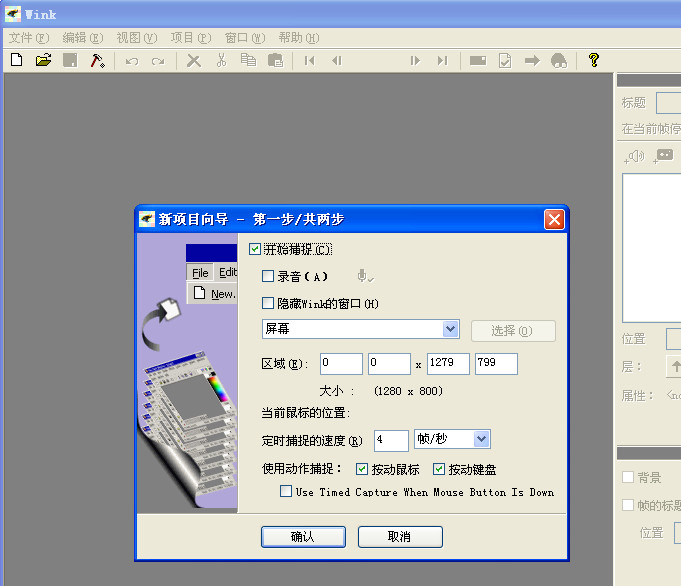Toggle the 开始捕捉 checkbox
The width and height of the screenshot is (681, 586).
click(x=255, y=249)
